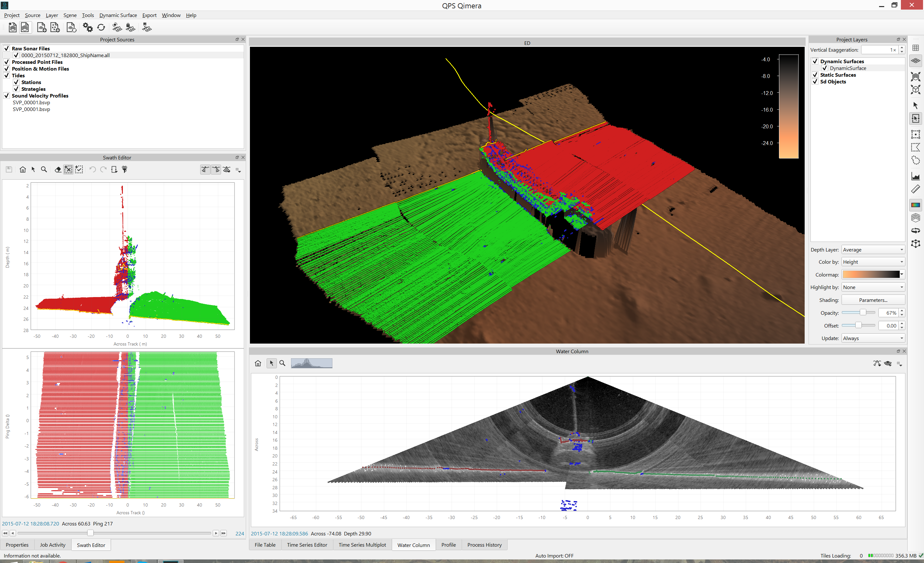Select the lasso selection tool
The width and height of the screenshot is (924, 563).
point(915,160)
